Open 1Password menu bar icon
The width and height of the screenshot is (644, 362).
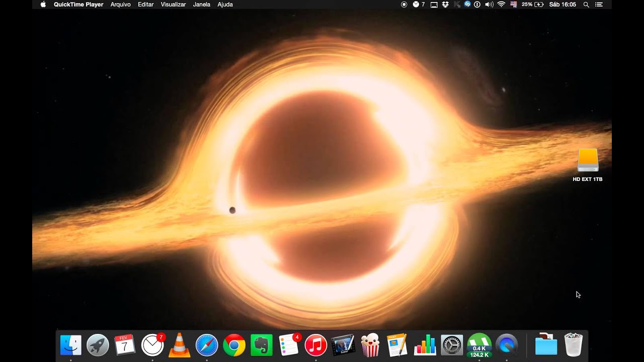477,5
